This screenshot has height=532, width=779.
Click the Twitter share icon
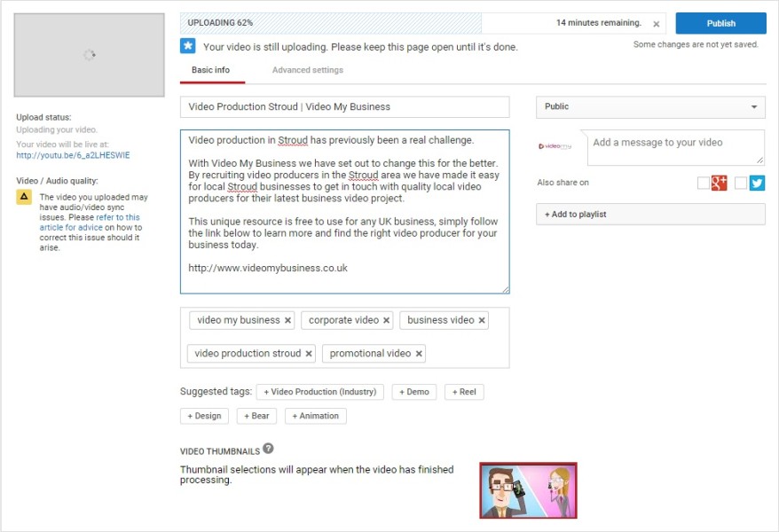click(x=757, y=183)
